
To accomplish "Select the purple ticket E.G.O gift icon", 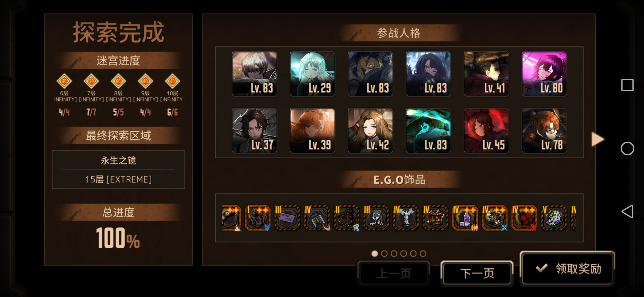I will [x=287, y=218].
